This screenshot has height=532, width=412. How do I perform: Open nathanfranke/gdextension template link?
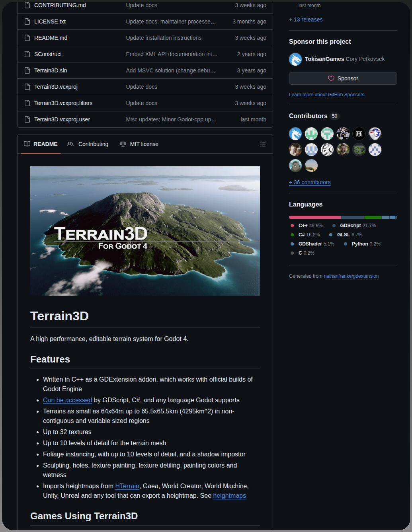pos(351,276)
